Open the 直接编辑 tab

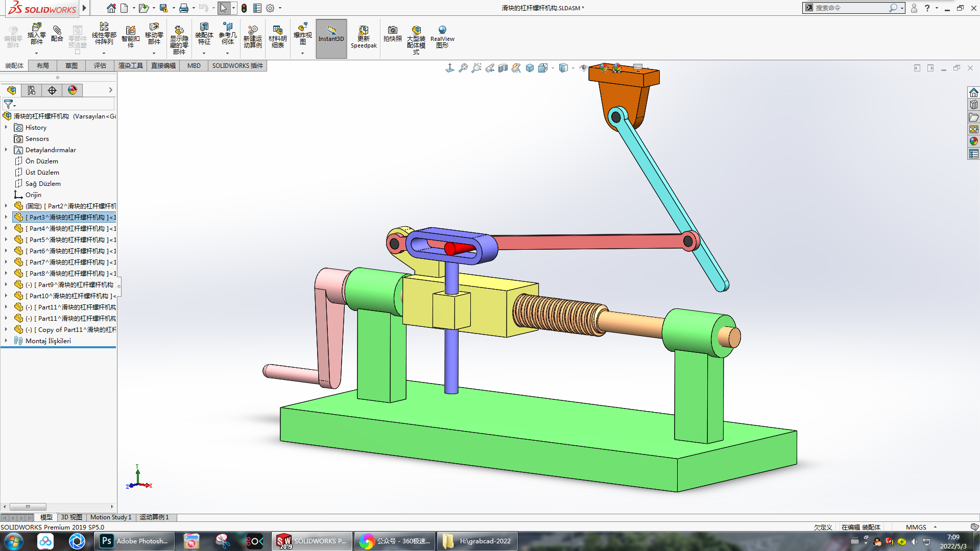point(163,66)
